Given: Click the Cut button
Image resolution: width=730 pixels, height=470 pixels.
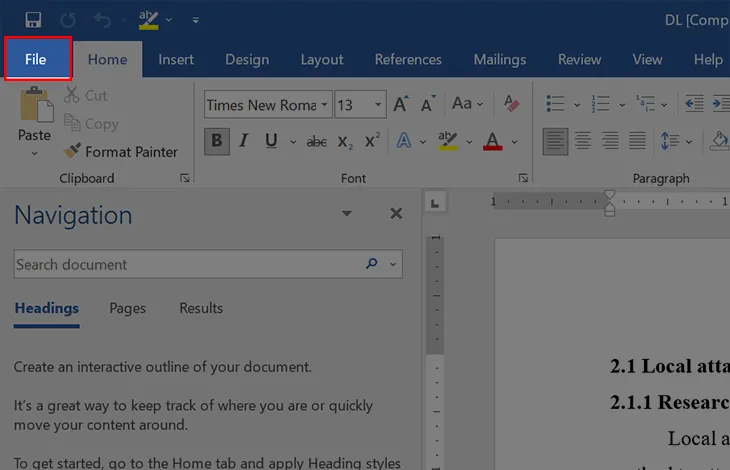Looking at the screenshot, I should (86, 95).
